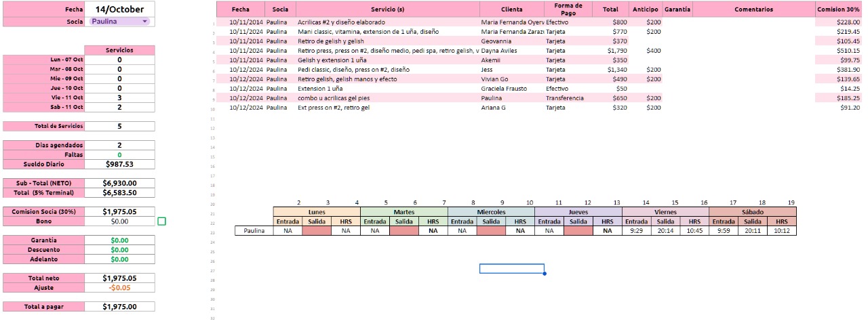868x321 pixels.
Task: Click the Comentarios column header
Action: point(753,9)
